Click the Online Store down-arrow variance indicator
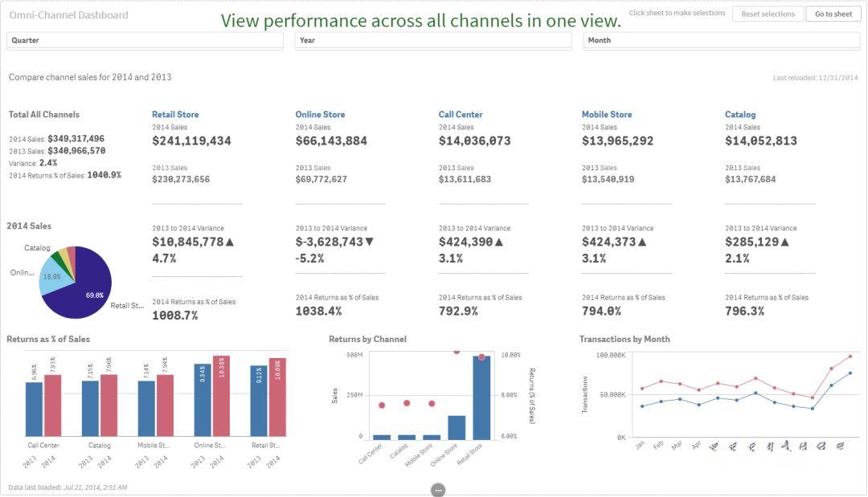868x497 pixels. click(x=369, y=242)
